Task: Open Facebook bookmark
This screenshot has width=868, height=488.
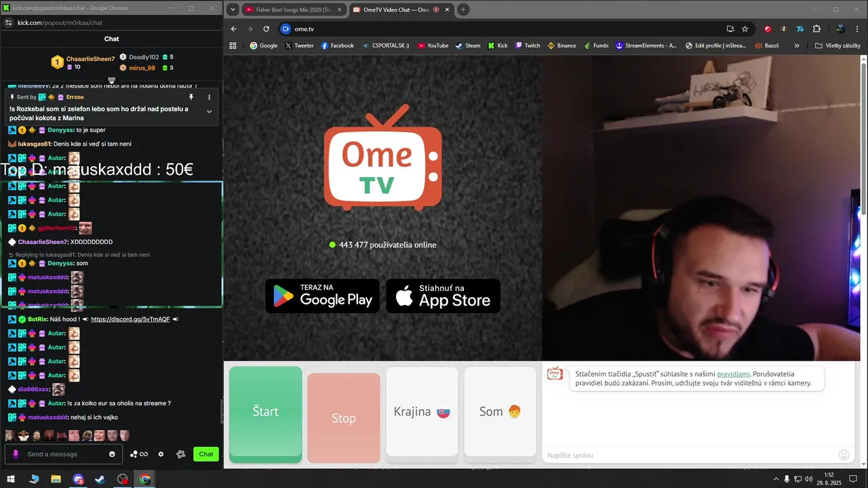Action: 337,45
